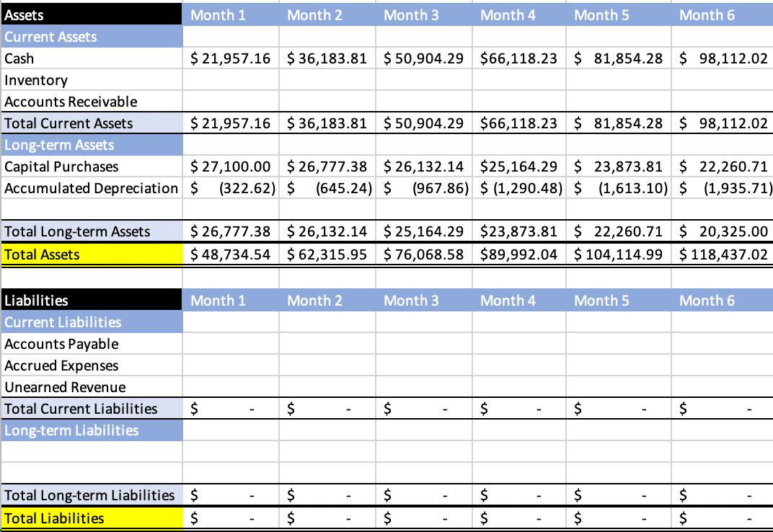Select Total Assets Month 4 $89,992.04
The height and width of the screenshot is (532, 773).
[x=519, y=254]
